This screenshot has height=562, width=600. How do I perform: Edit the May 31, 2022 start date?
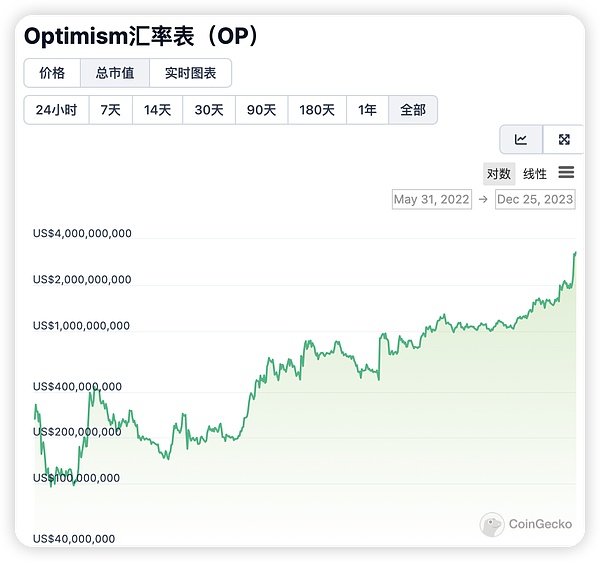[x=432, y=199]
